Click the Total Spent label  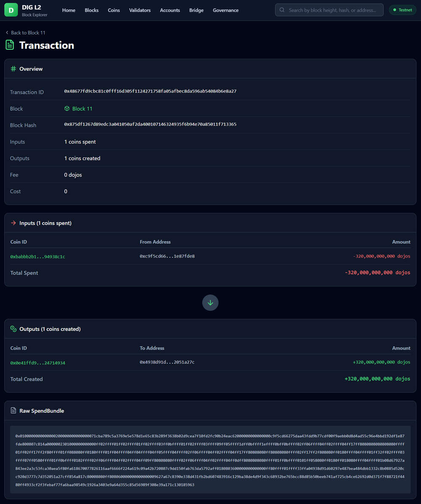point(24,273)
